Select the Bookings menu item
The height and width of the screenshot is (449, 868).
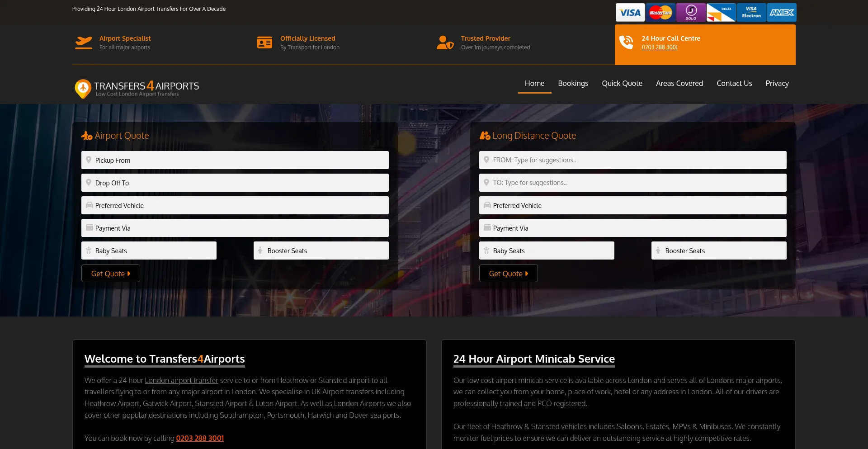pyautogui.click(x=573, y=83)
